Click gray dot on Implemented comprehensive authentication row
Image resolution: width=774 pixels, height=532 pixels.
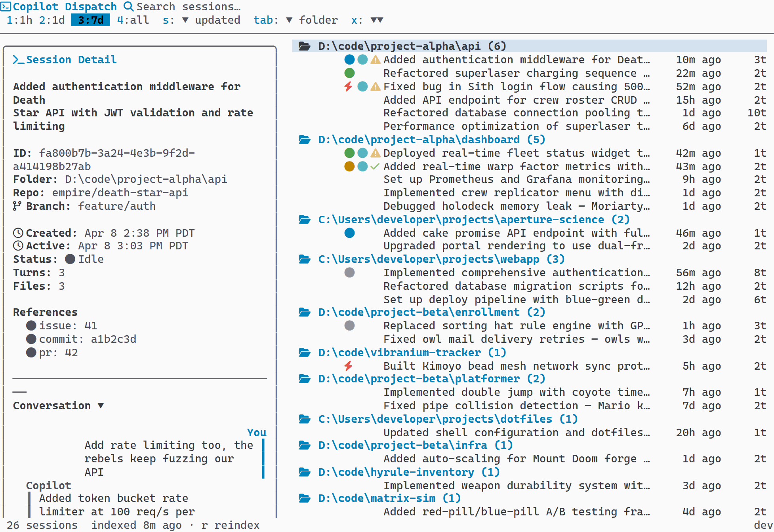tap(349, 272)
